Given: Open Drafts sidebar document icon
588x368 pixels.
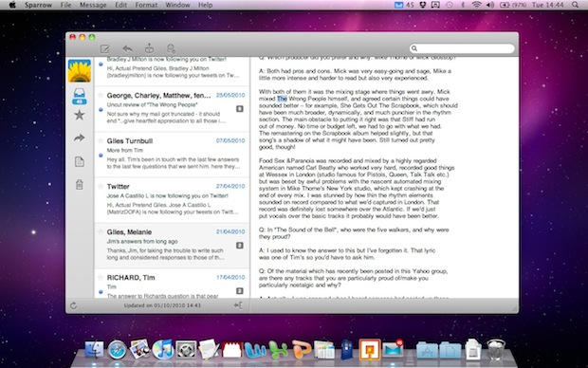Looking at the screenshot, I should [79, 161].
